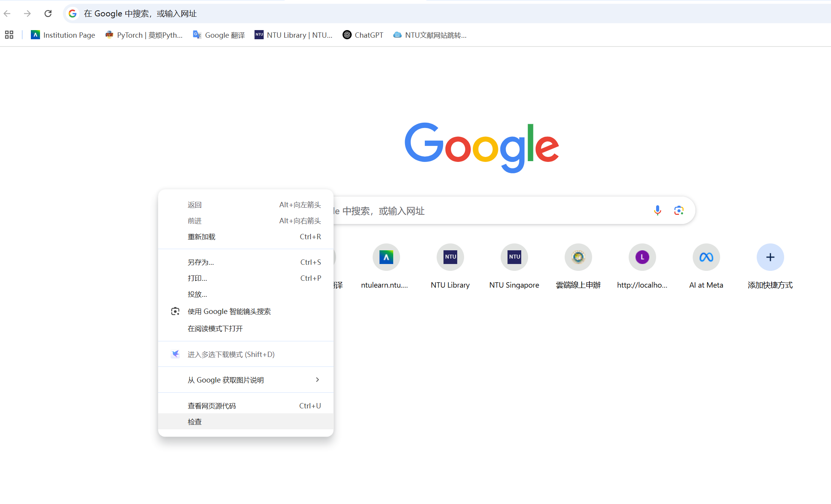The image size is (831, 504).
Task: Click 另存为... in the context menu
Action: click(201, 262)
